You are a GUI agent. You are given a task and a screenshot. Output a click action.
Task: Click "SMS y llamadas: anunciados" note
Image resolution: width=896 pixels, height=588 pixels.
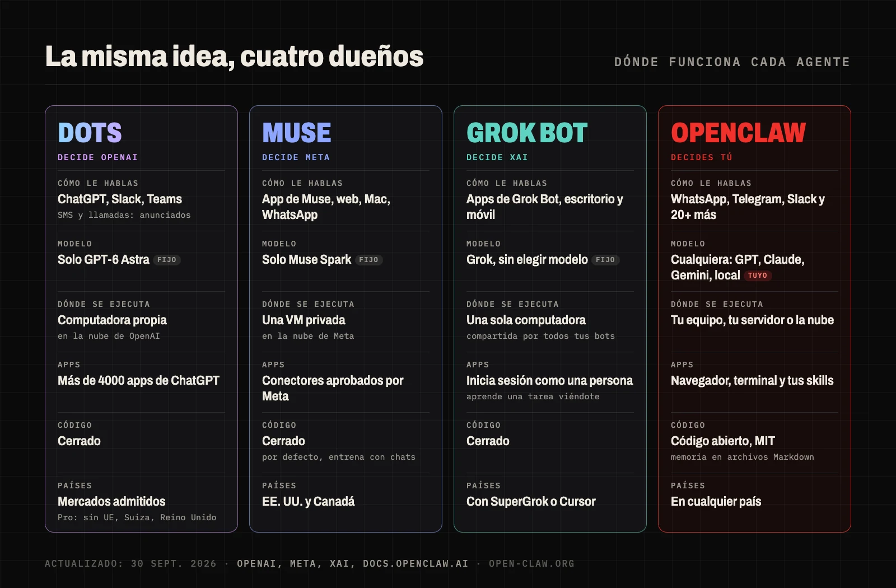[x=124, y=215]
